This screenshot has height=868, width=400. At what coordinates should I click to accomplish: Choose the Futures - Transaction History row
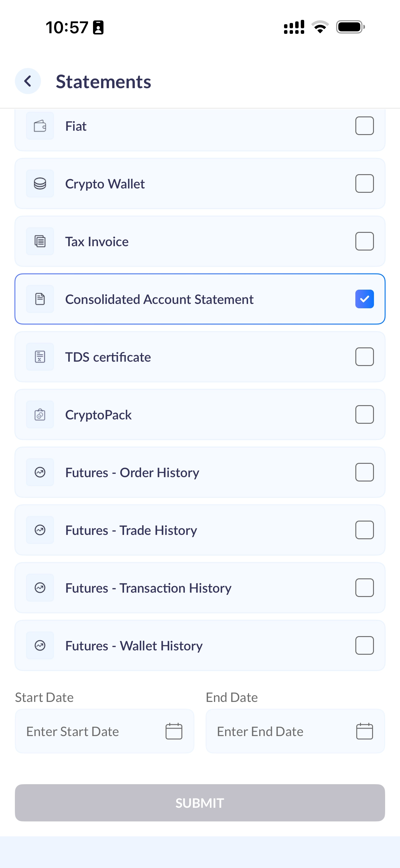tap(200, 588)
